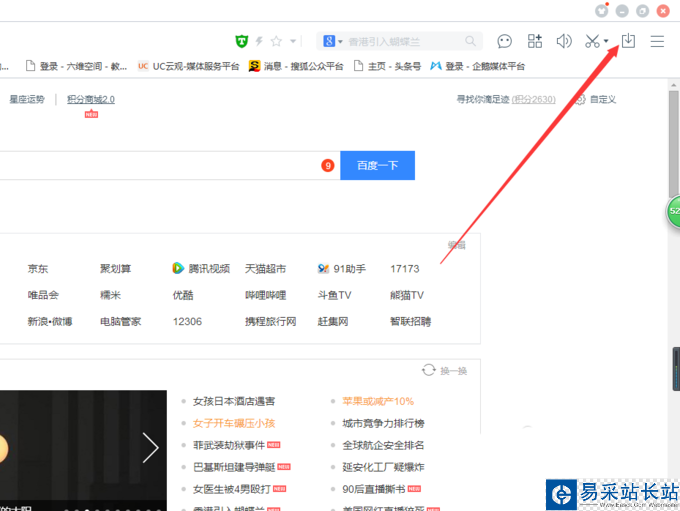680x511 pixels.
Task: Open the 聚划算 shortcut
Action: pyautogui.click(x=115, y=269)
